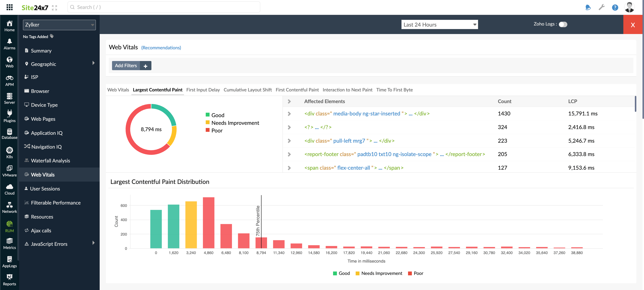Screen dimensions: 644x290
Task: Open the APM binoculars icon
Action: (x=10, y=80)
